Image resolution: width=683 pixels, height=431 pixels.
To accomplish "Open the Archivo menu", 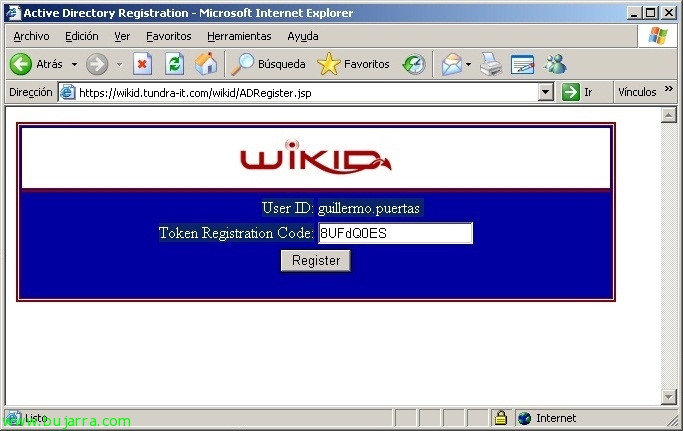I will (31, 36).
